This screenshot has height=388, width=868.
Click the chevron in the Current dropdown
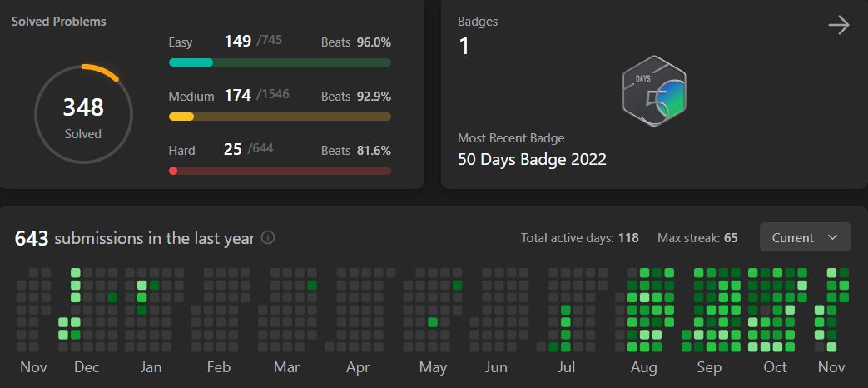[x=832, y=237]
